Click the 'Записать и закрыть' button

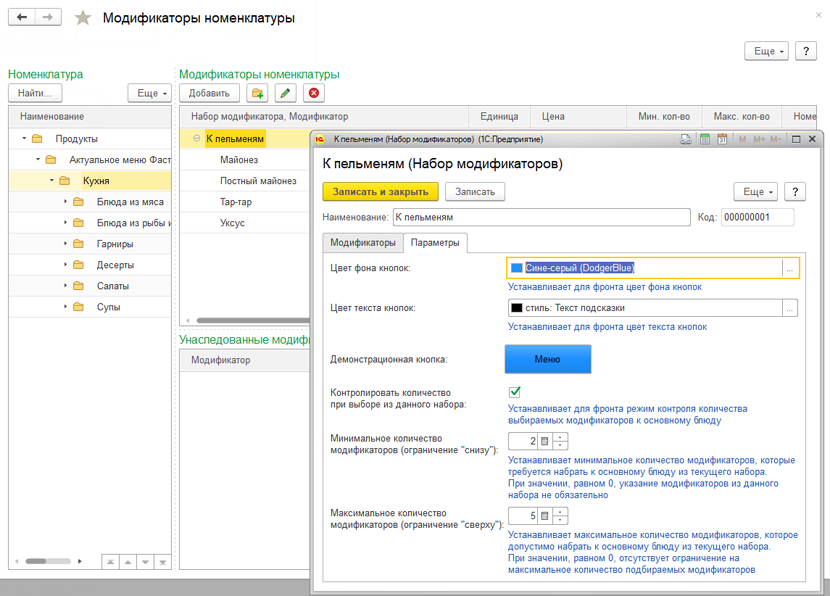380,191
